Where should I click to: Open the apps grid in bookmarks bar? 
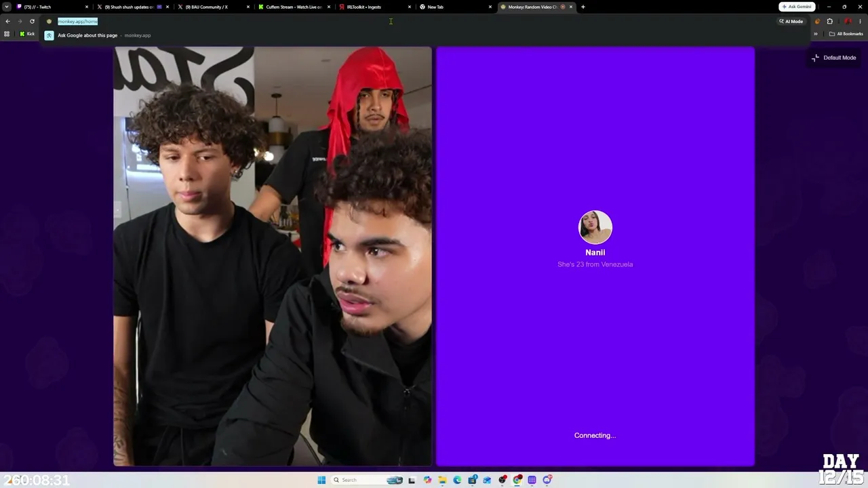pyautogui.click(x=7, y=34)
